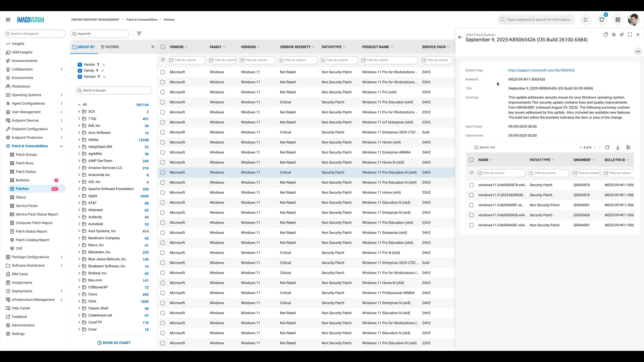644x362 pixels.
Task: Check the windows11.0-kb5064081-ar patch
Action: point(471,205)
